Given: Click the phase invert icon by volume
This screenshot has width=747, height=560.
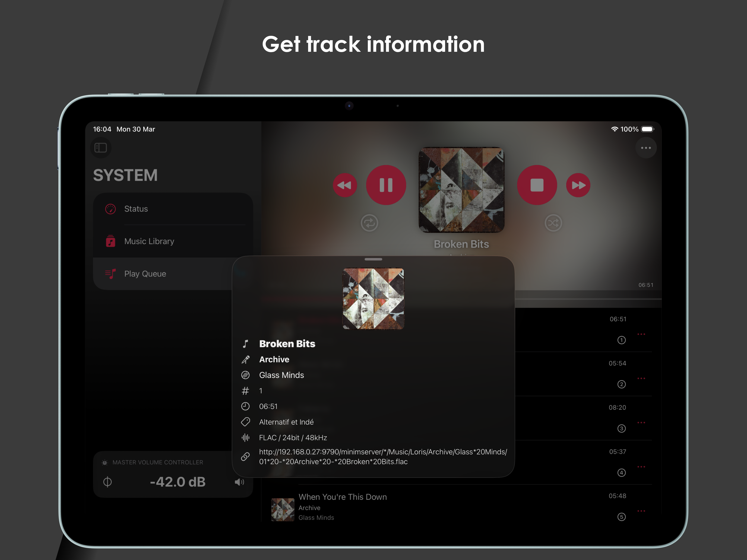Looking at the screenshot, I should point(107,482).
